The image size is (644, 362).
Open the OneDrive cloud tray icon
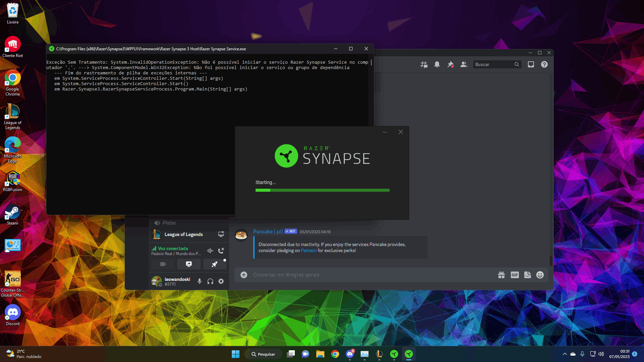click(573, 354)
